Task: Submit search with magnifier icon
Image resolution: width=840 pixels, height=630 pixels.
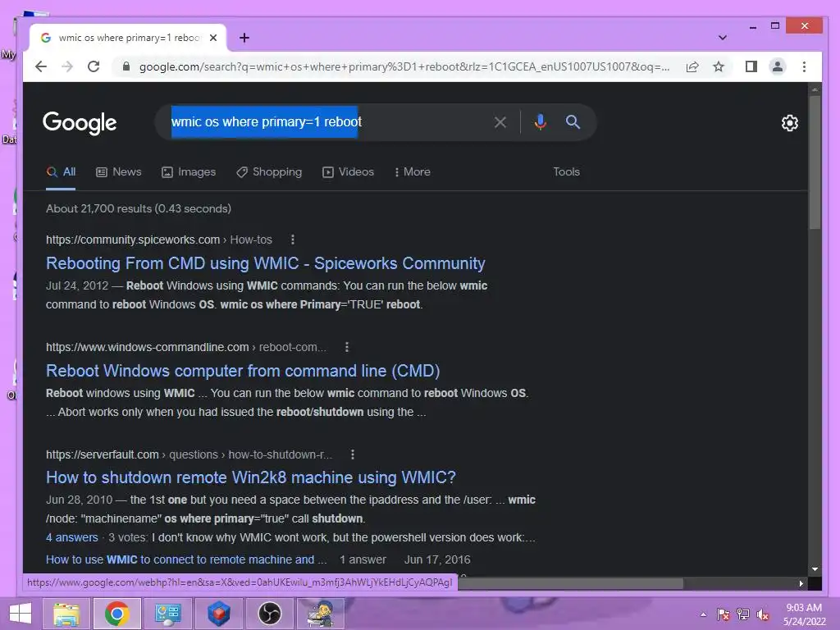Action: pos(573,122)
